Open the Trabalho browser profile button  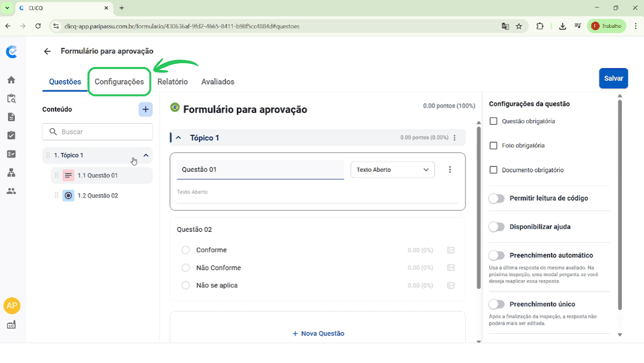click(x=607, y=26)
